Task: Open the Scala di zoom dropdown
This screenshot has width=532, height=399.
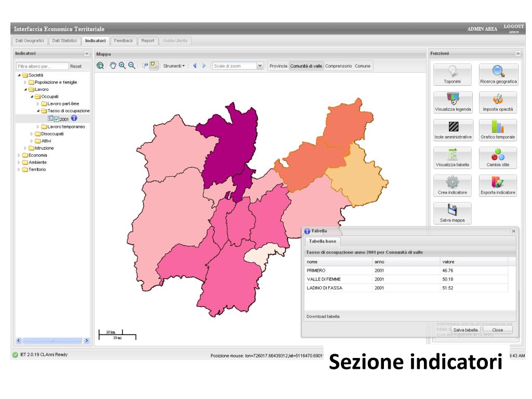Action: point(260,66)
